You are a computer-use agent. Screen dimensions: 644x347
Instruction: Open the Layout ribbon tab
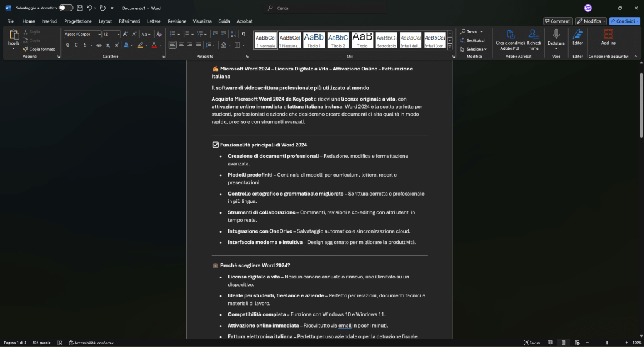click(x=105, y=21)
